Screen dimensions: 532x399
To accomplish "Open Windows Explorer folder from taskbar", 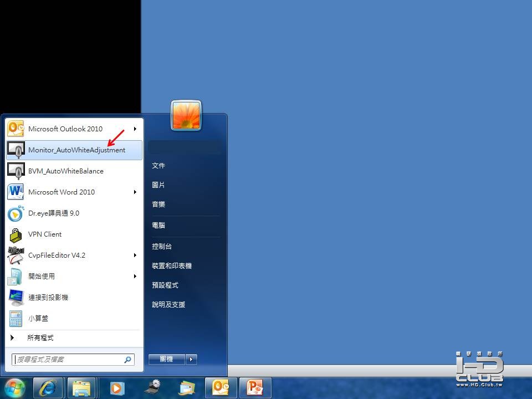I will click(x=81, y=388).
